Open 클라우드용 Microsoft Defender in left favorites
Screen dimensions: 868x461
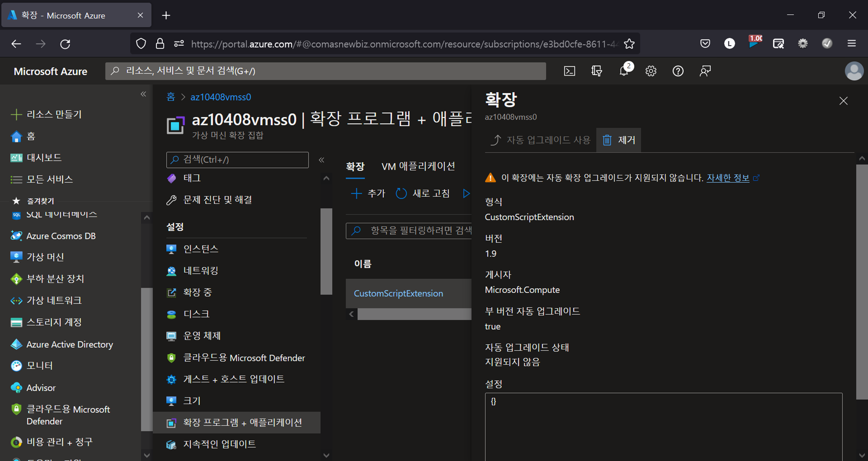tap(60, 415)
